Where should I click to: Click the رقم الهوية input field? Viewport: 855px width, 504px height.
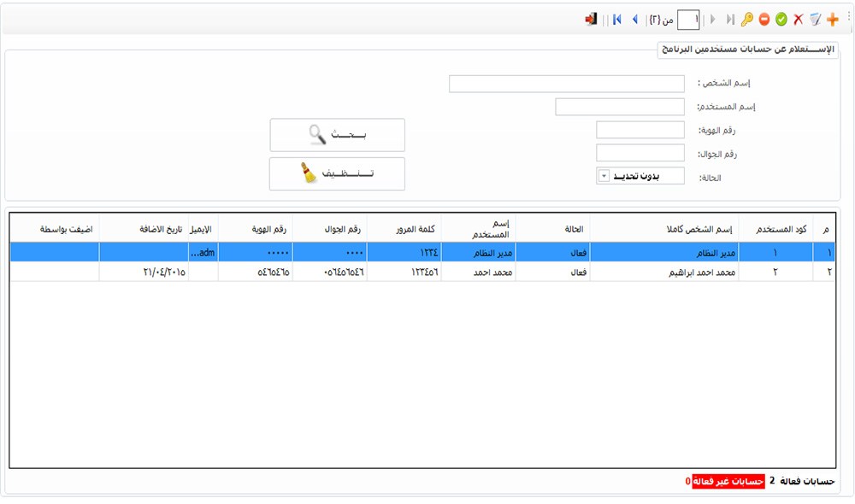pyautogui.click(x=640, y=130)
